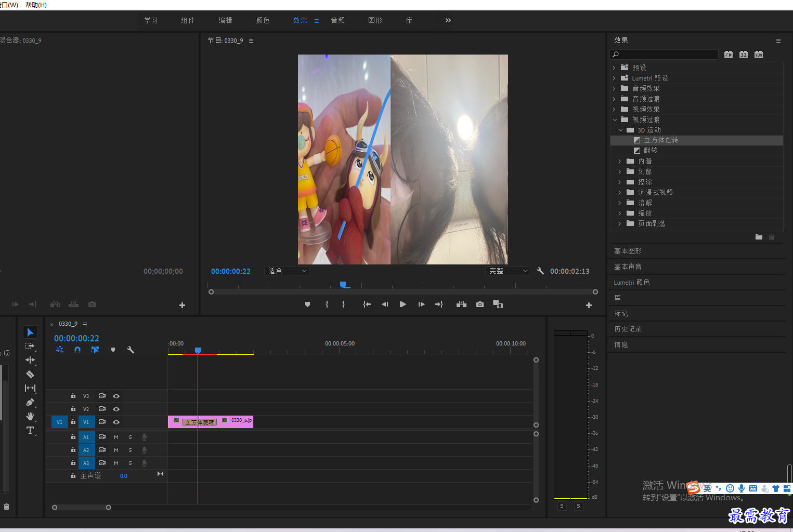This screenshot has width=793, height=532.
Task: Mute audio track A1
Action: pyautogui.click(x=116, y=437)
